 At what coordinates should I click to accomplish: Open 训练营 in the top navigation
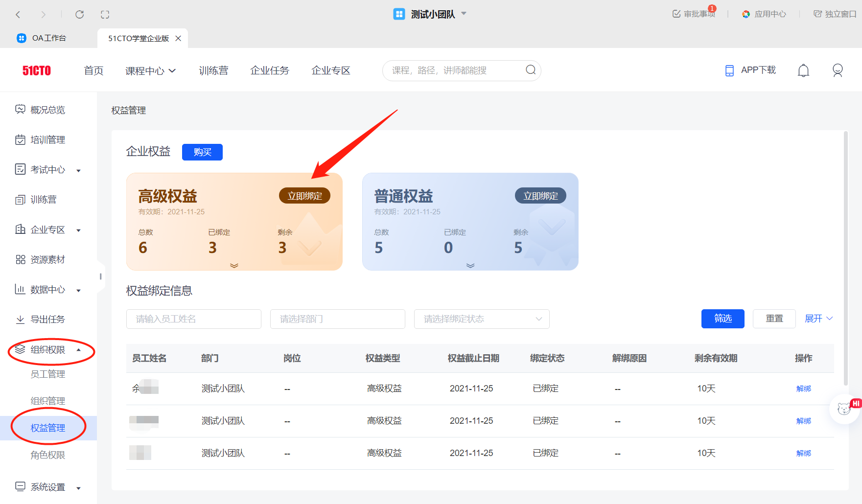tap(213, 70)
